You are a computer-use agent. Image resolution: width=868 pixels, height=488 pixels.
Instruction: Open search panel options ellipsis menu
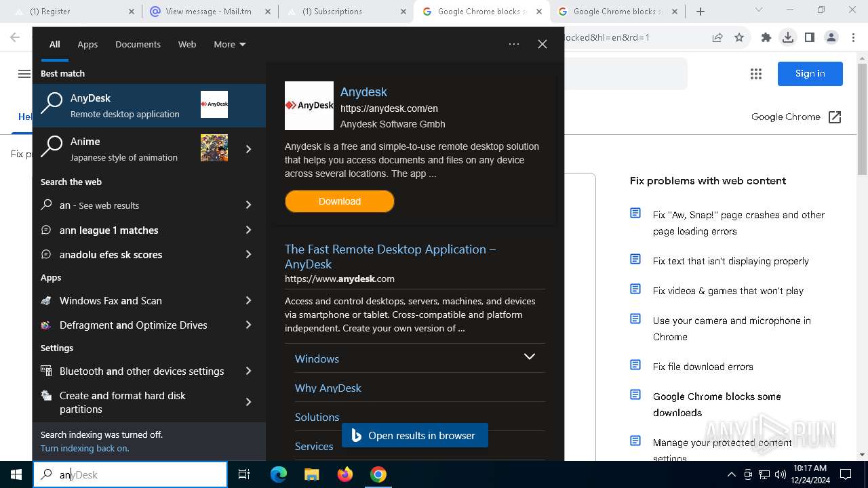(x=514, y=44)
